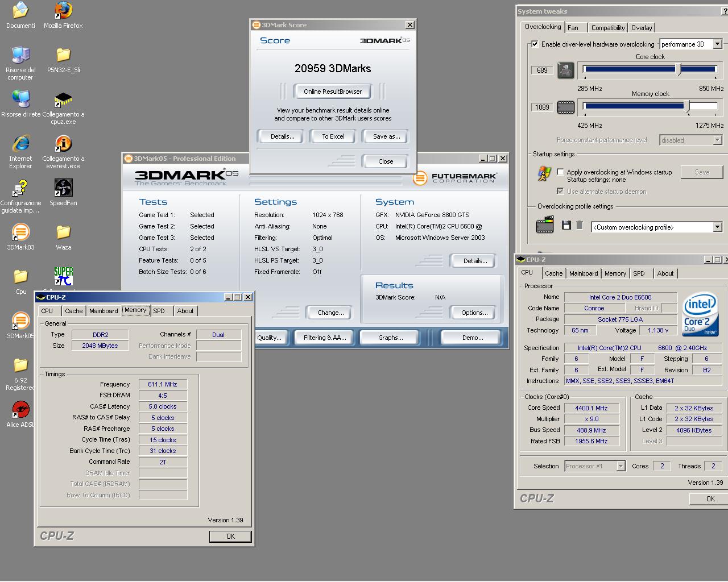Switch to the Compatibility tab
This screenshot has width=728, height=582.
point(608,27)
